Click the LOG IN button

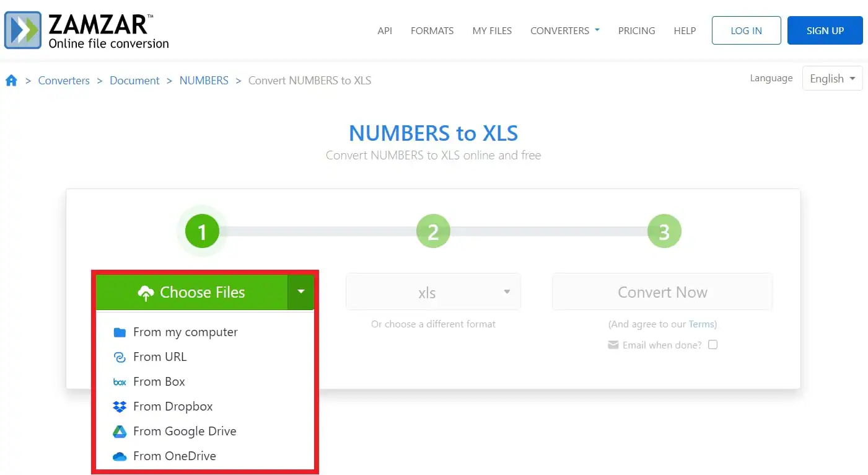[x=746, y=30]
